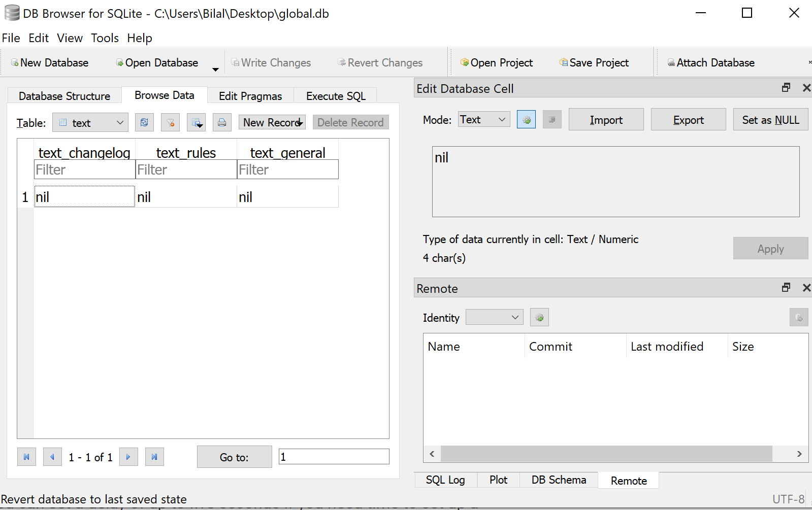812x510 pixels.
Task: Switch to SQL Log tab
Action: [445, 480]
